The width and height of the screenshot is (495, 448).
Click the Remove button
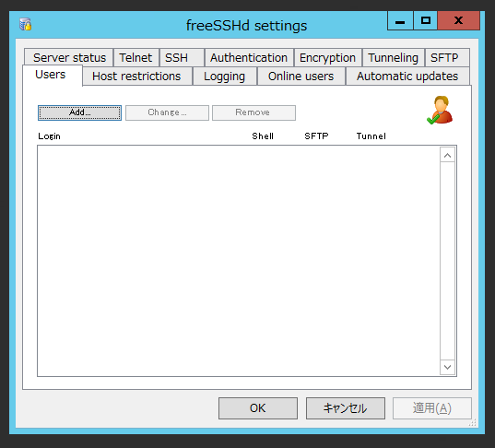point(253,112)
